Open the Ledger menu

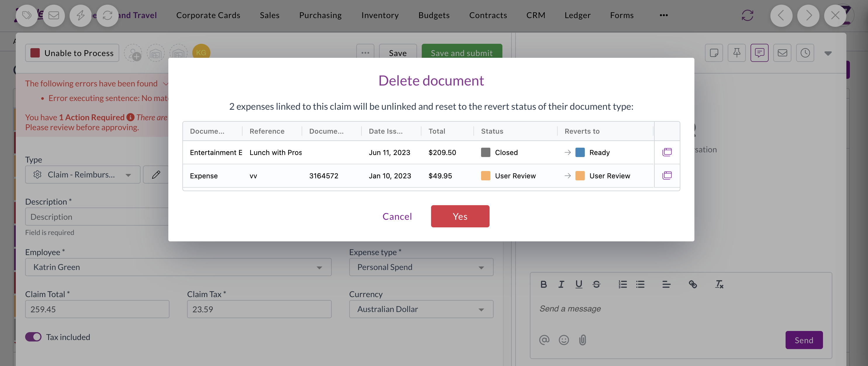point(577,15)
